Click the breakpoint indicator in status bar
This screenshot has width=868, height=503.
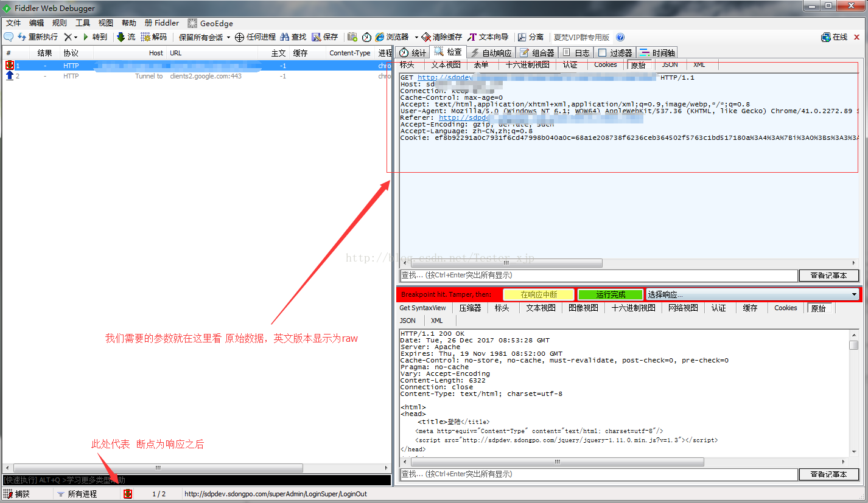[128, 494]
